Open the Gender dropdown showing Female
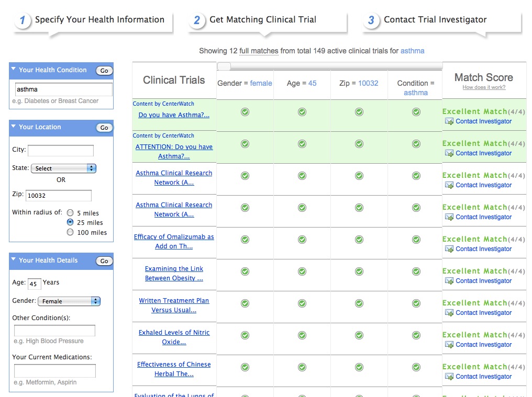 point(69,301)
